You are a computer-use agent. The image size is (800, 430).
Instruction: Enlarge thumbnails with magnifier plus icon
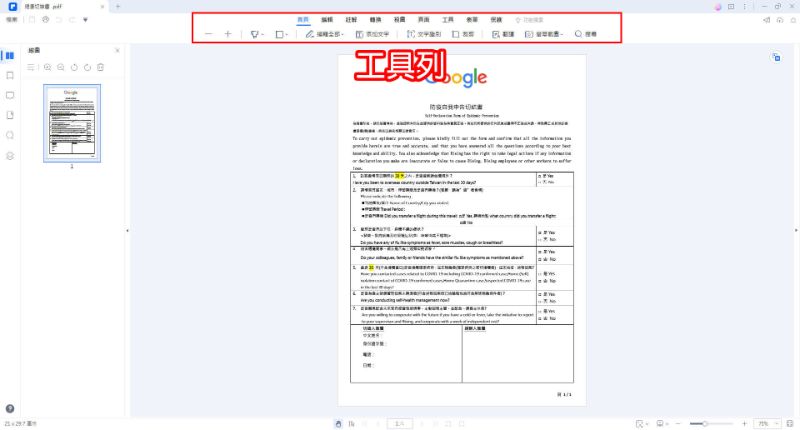[x=47, y=67]
